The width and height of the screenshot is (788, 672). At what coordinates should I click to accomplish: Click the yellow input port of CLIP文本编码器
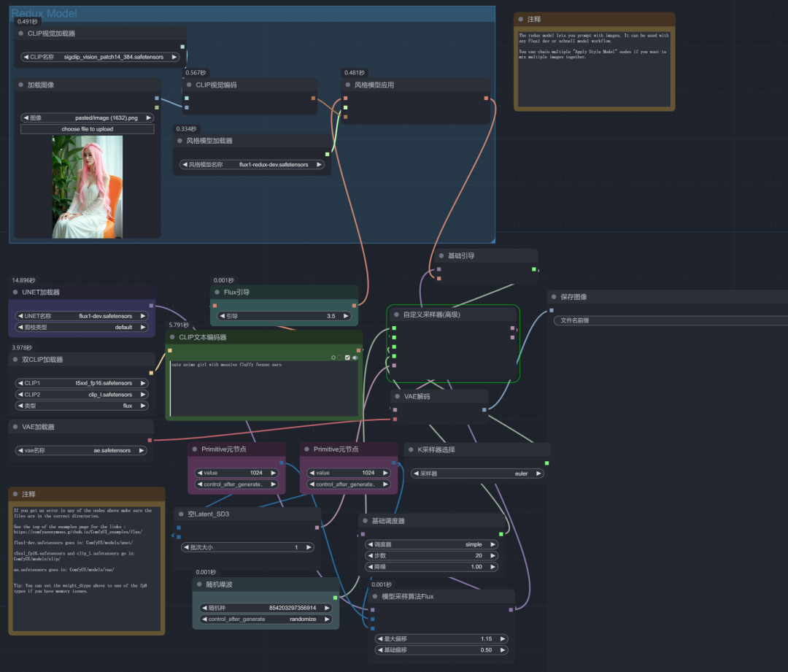(x=170, y=350)
